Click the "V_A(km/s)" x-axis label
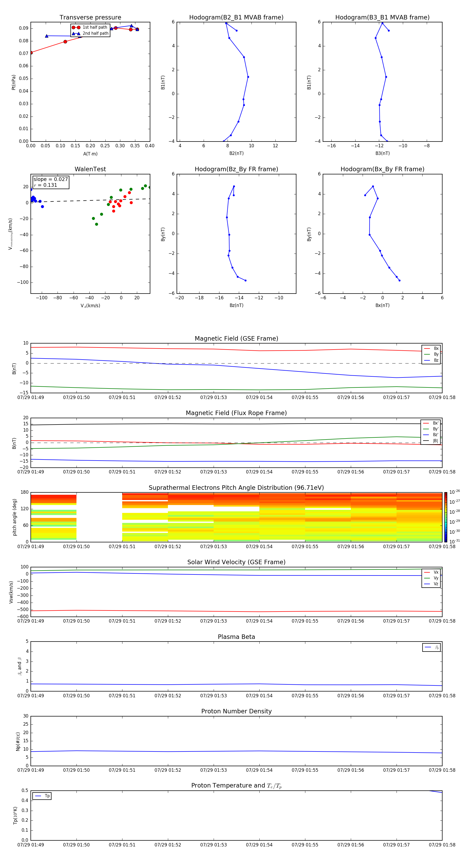473x868 pixels. point(90,306)
